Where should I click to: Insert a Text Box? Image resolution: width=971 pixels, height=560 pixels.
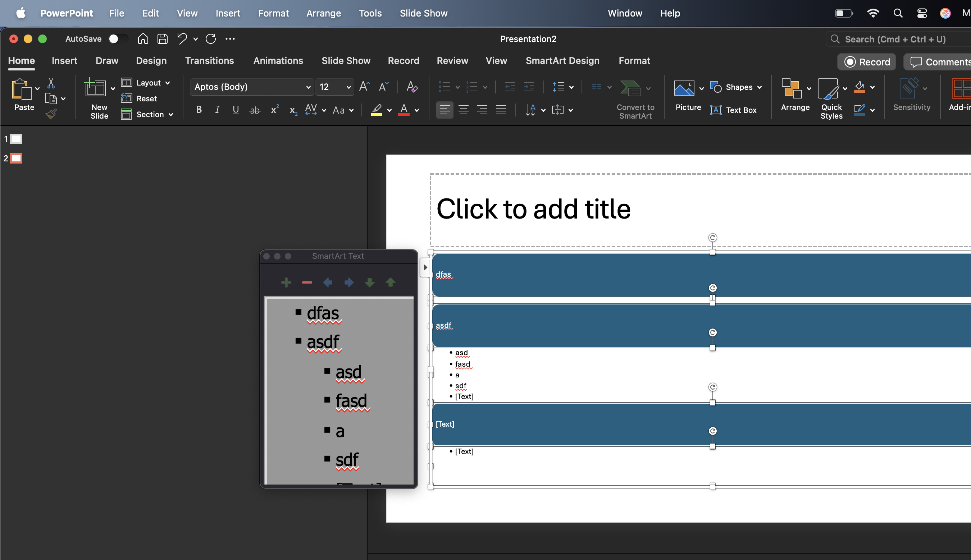(x=734, y=110)
